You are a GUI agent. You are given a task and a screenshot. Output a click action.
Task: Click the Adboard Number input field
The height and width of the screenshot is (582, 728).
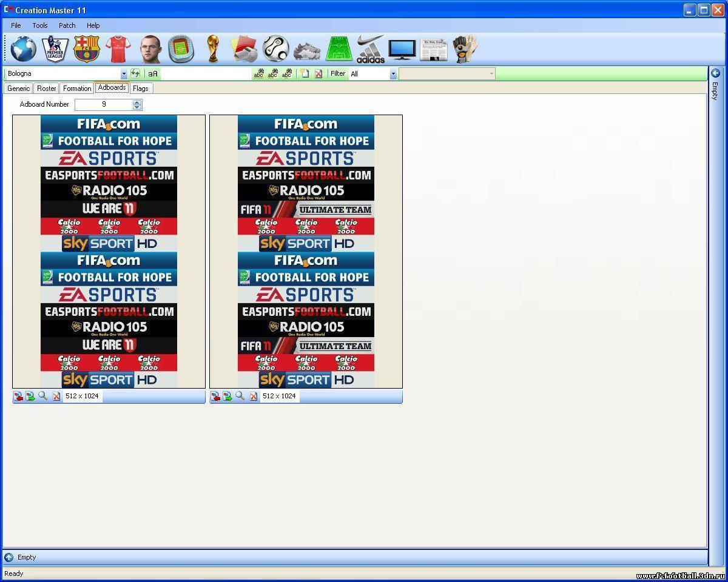104,104
